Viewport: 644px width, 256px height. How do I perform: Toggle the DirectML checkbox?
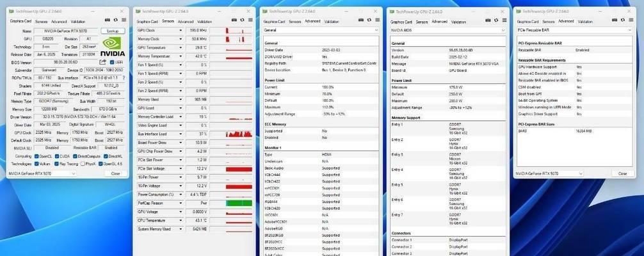click(106, 157)
